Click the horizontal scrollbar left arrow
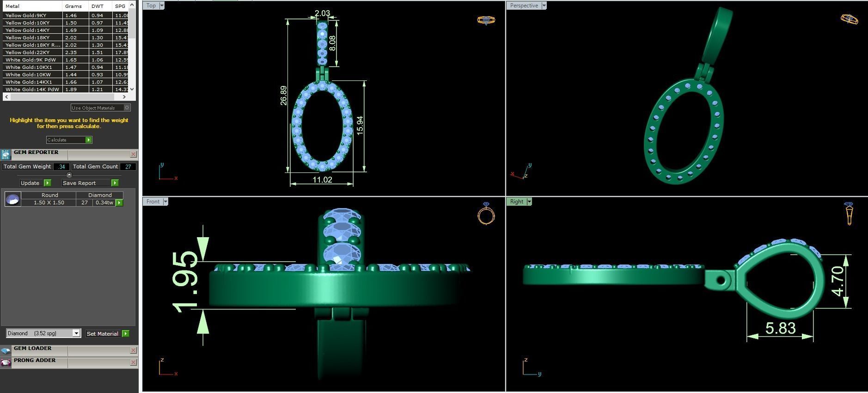This screenshot has width=868, height=393. [x=6, y=97]
